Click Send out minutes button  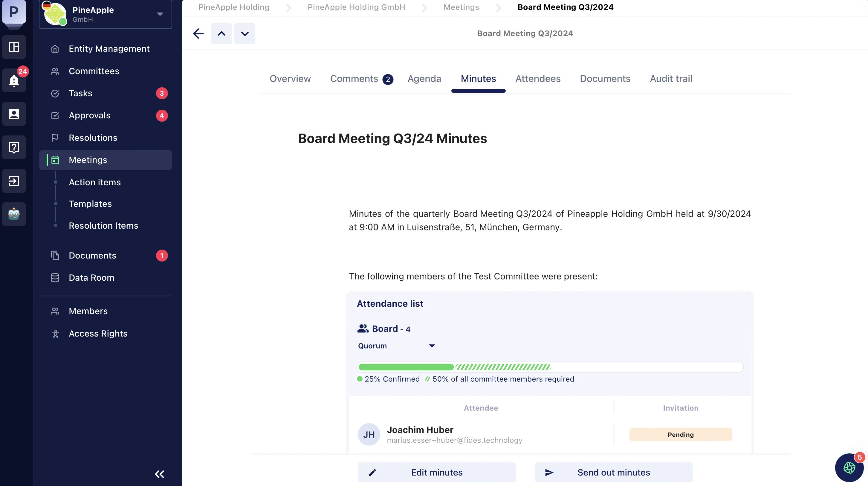[x=614, y=473]
